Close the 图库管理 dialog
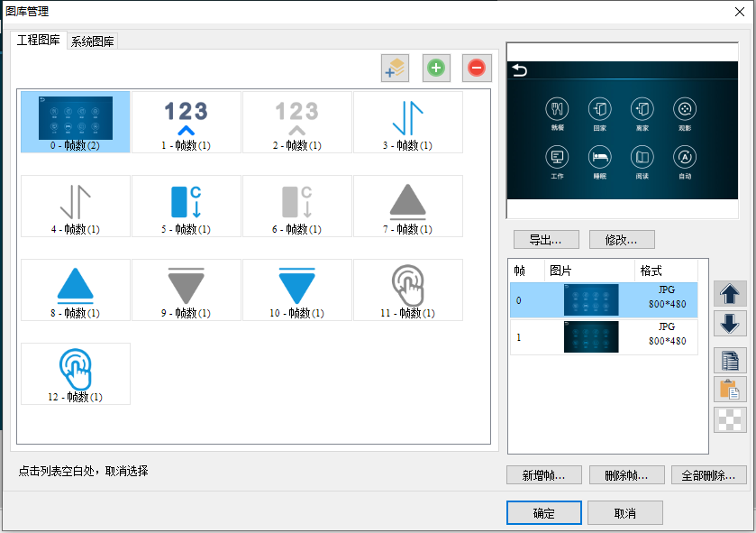 click(740, 12)
